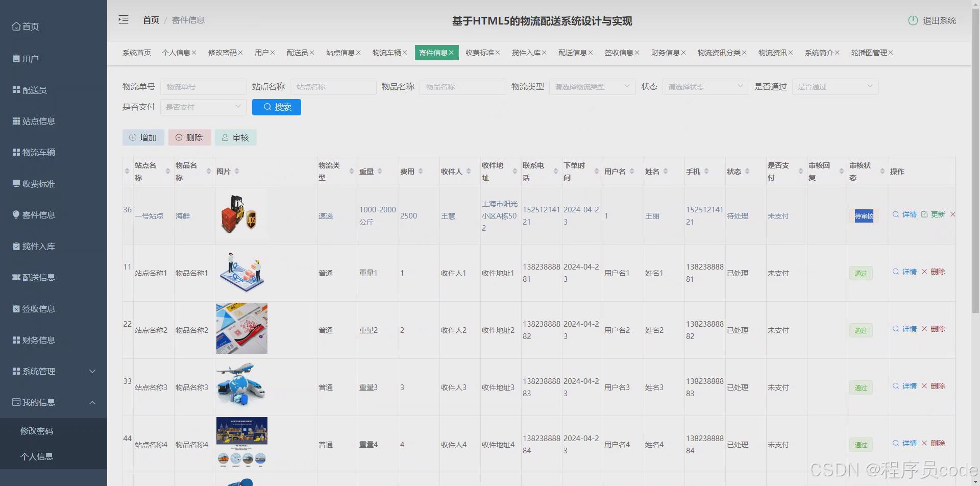Open 物流车辆 from the sidebar
Image resolution: width=980 pixels, height=486 pixels.
point(38,152)
